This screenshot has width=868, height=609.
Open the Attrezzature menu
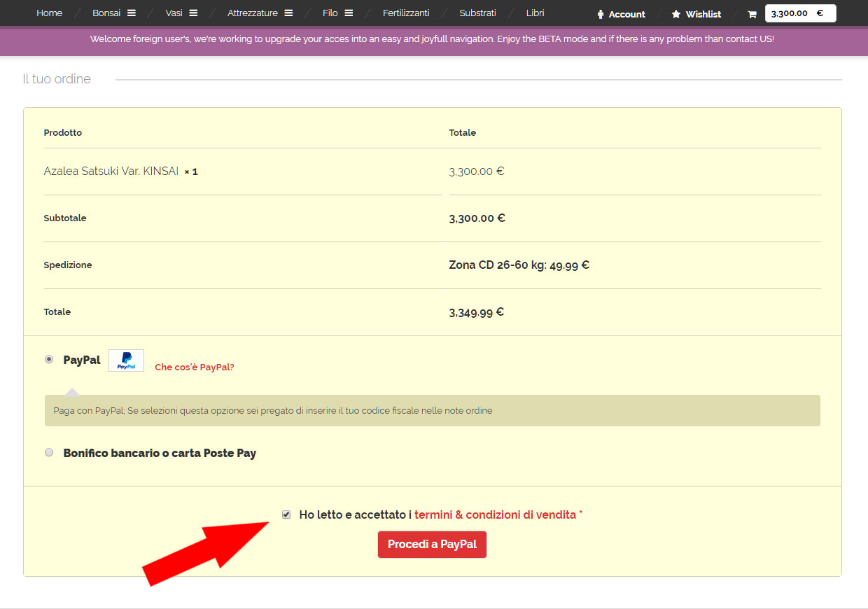coord(253,13)
